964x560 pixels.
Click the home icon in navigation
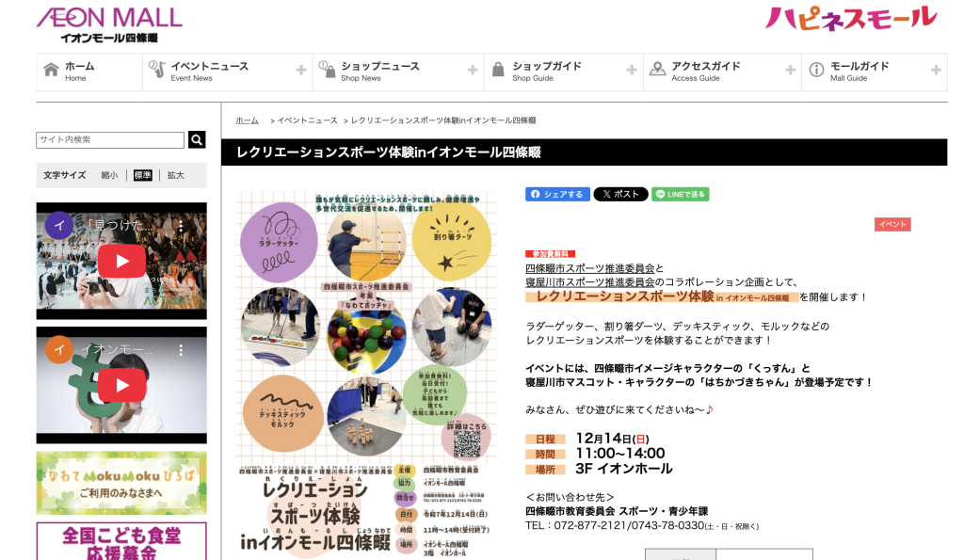50,70
